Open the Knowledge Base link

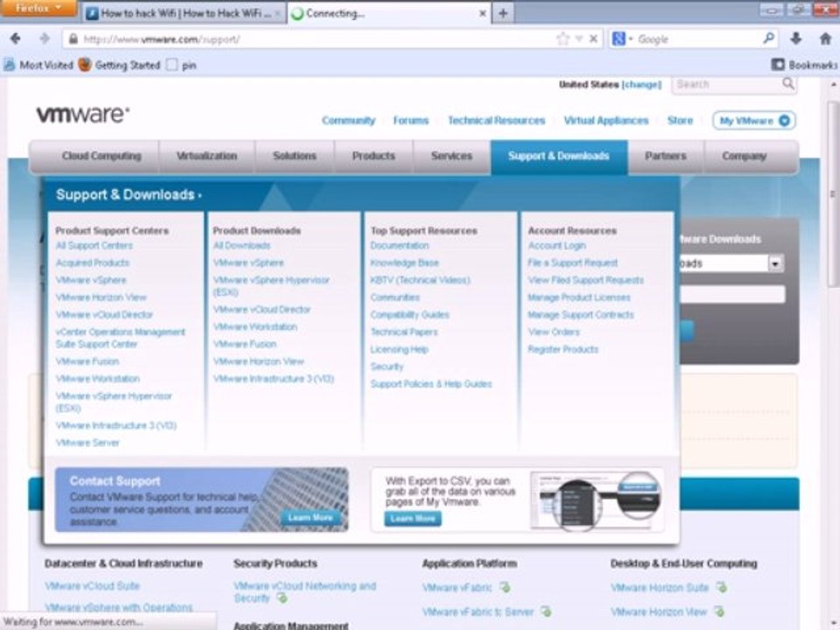tap(404, 262)
